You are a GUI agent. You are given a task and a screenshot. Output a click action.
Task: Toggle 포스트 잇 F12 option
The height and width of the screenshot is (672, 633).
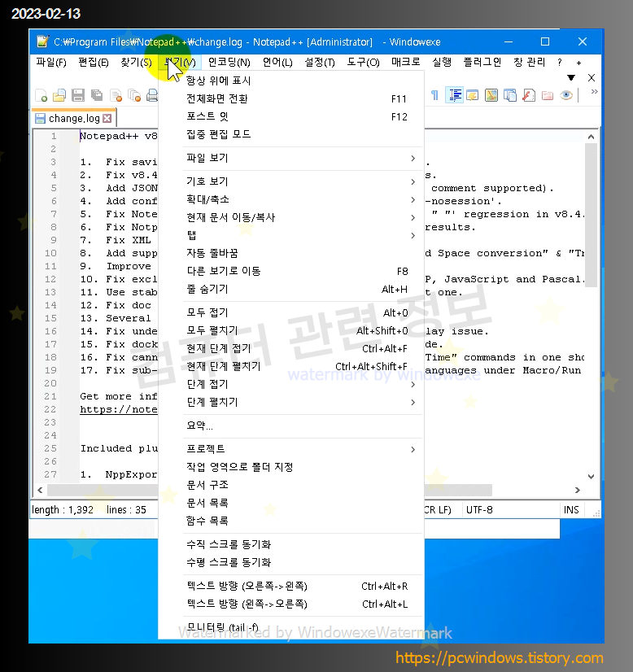[291, 116]
